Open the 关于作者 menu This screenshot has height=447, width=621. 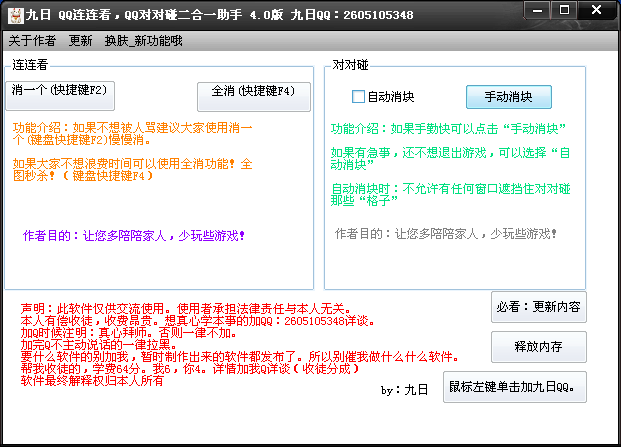(32, 41)
